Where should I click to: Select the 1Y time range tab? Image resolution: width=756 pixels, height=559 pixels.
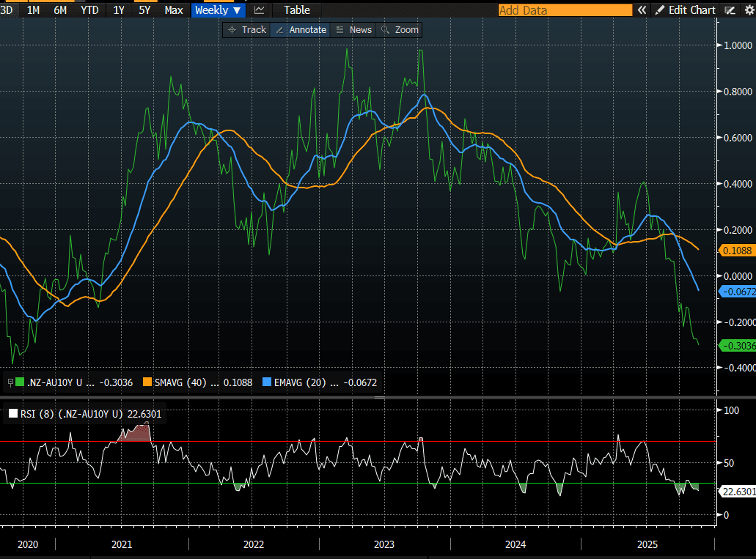(119, 10)
